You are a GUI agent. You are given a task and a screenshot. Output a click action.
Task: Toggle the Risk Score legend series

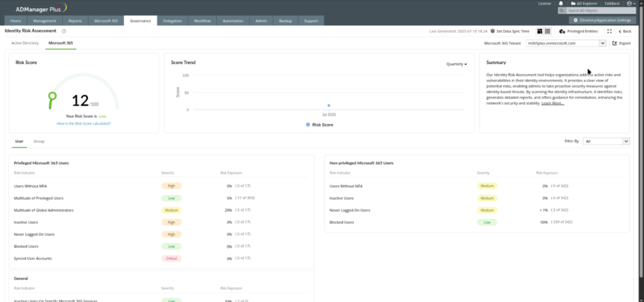coord(319,125)
